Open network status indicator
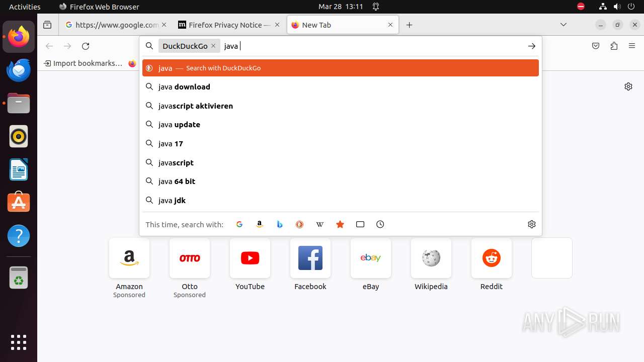 click(603, 7)
